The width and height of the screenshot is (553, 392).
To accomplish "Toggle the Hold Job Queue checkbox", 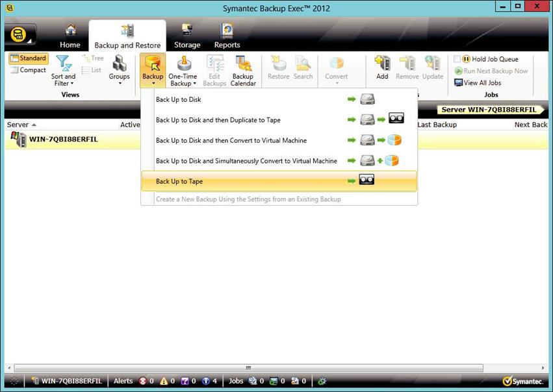I will point(457,59).
